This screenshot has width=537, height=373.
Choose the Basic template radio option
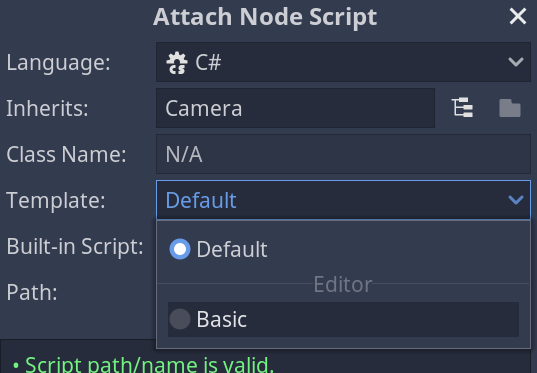click(x=343, y=319)
